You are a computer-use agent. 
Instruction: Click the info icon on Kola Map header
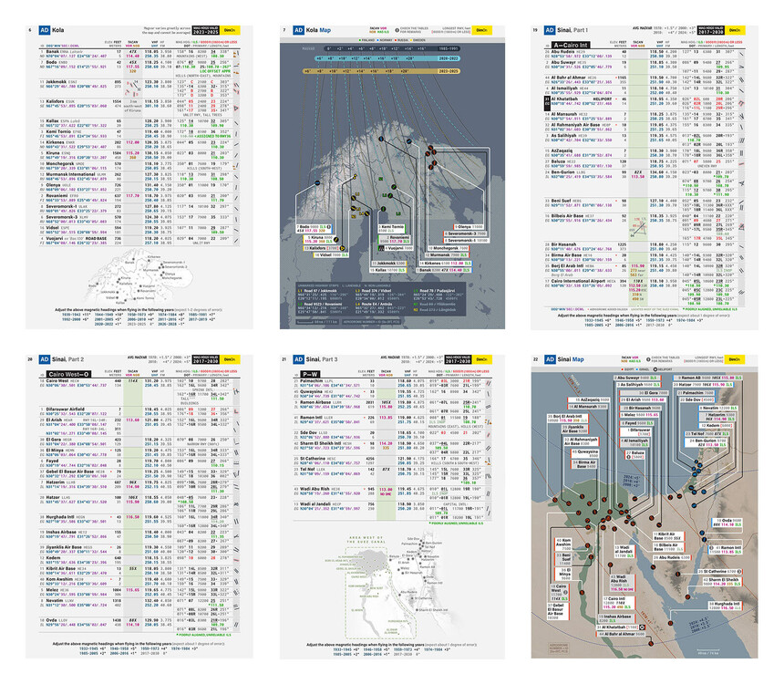397,30
